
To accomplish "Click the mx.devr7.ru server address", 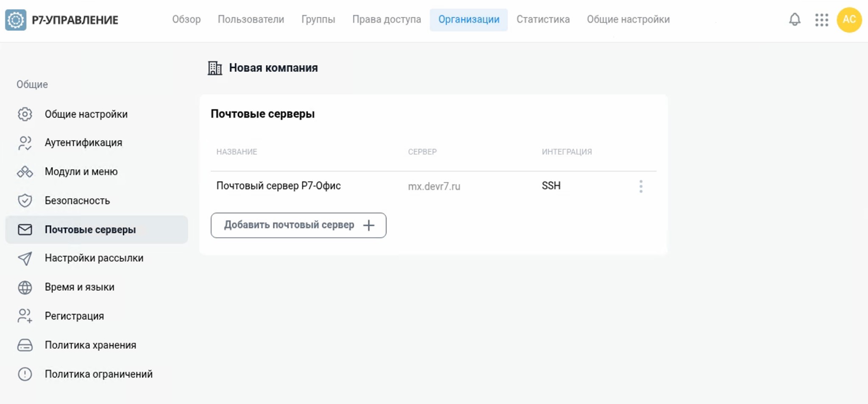I will point(434,186).
